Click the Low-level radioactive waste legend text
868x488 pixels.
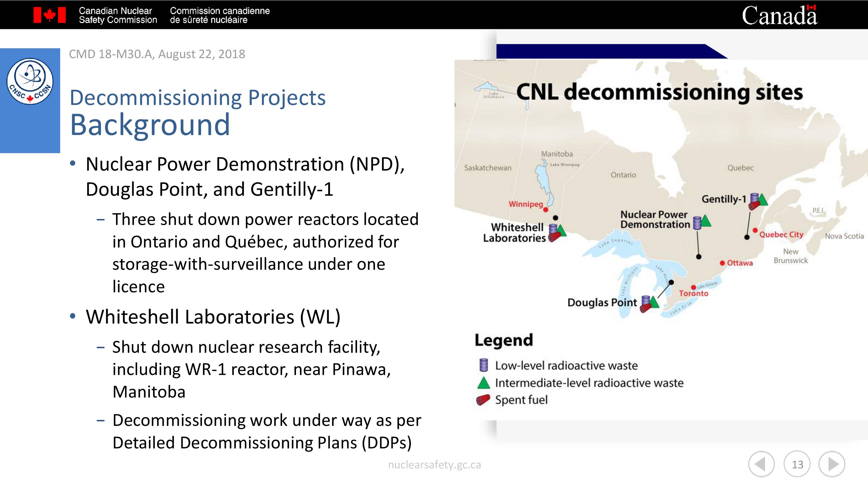point(567,365)
